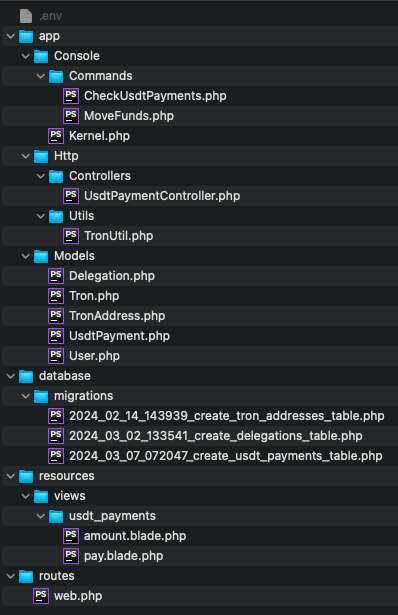
Task: Click the create_tron_addresses_table migration file icon
Action: point(56,416)
